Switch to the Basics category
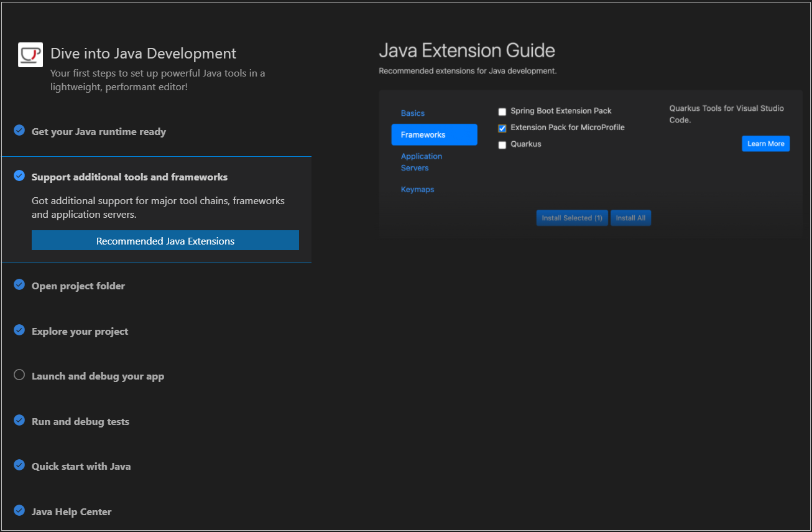The width and height of the screenshot is (812, 532). pos(412,113)
